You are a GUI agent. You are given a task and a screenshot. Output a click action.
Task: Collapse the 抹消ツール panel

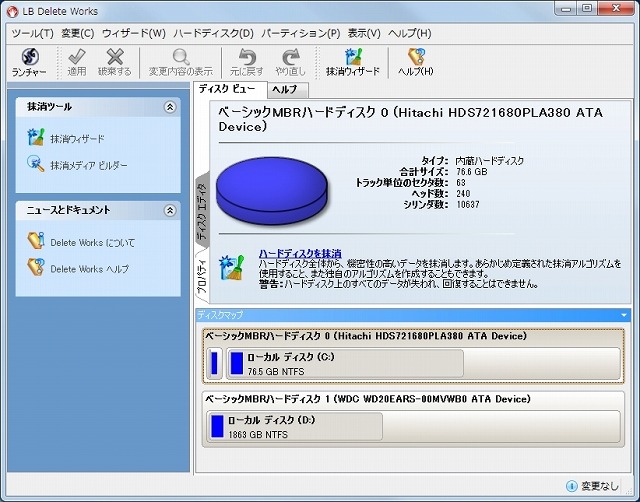170,107
